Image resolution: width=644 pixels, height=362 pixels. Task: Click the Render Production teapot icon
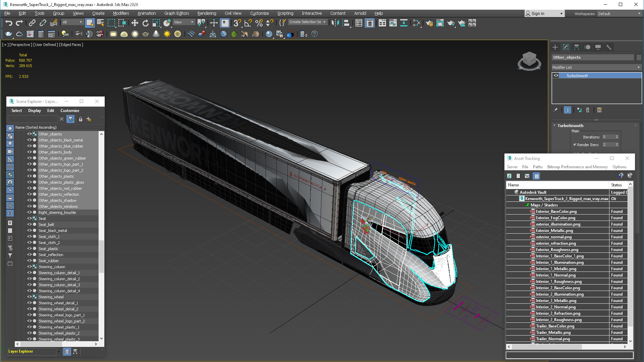[x=451, y=23]
